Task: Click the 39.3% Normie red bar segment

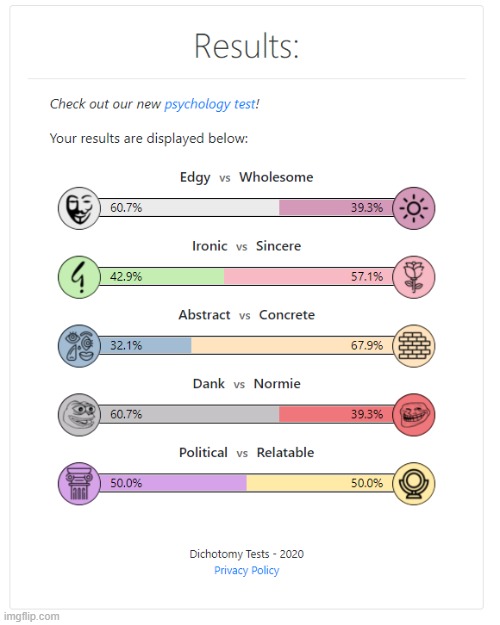Action: (x=337, y=415)
